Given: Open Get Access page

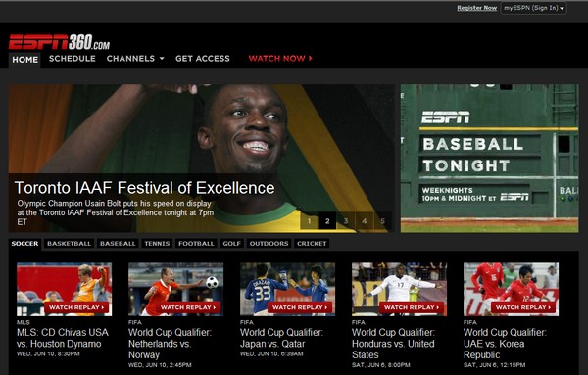Looking at the screenshot, I should click(203, 59).
